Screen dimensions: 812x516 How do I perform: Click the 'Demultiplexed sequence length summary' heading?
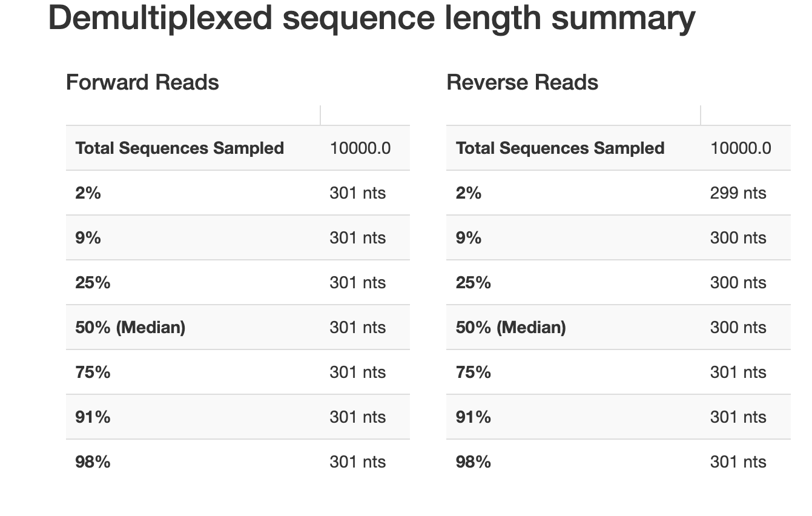[x=371, y=18]
